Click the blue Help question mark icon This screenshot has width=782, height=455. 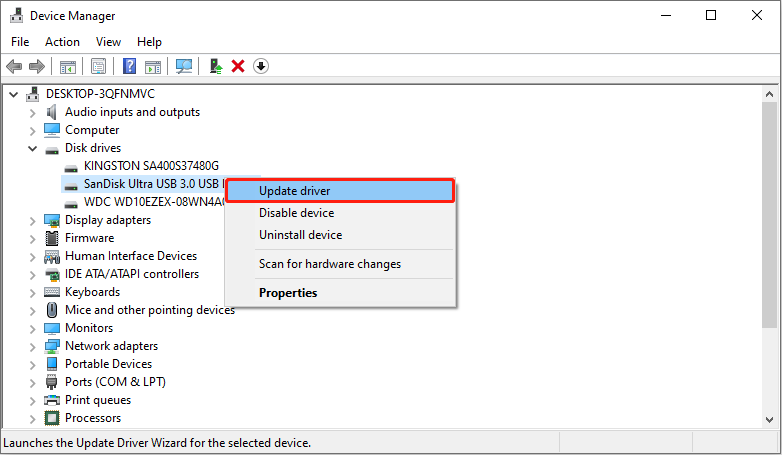coord(130,66)
